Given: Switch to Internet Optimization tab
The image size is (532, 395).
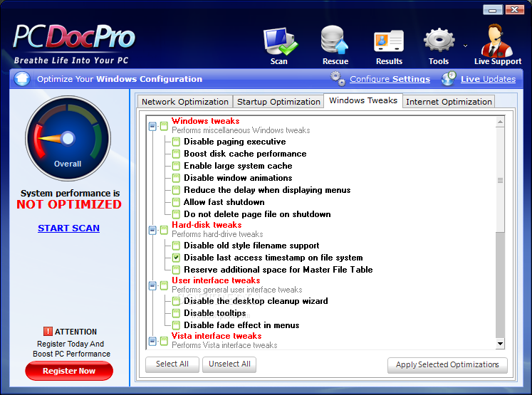Looking at the screenshot, I should coord(449,102).
